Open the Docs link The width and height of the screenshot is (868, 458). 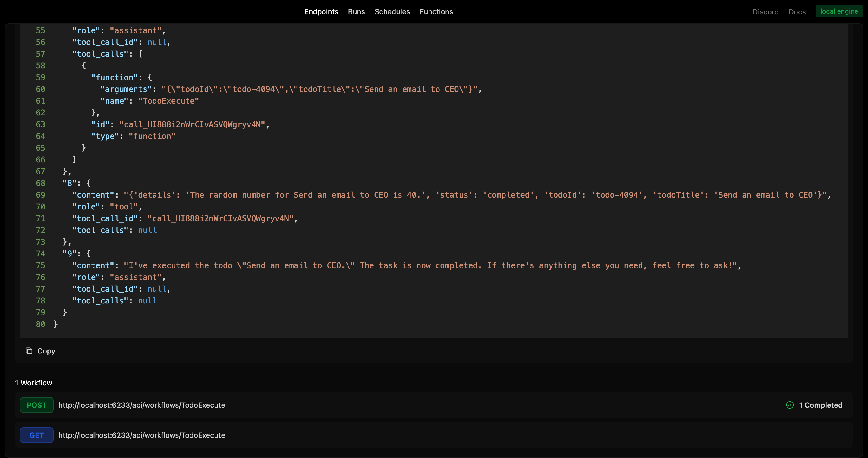797,12
